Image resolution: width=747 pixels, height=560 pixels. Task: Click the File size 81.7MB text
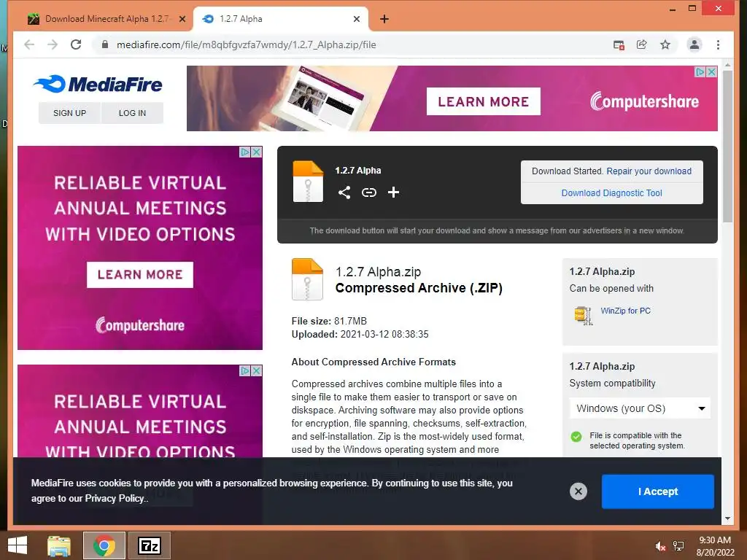tap(329, 321)
